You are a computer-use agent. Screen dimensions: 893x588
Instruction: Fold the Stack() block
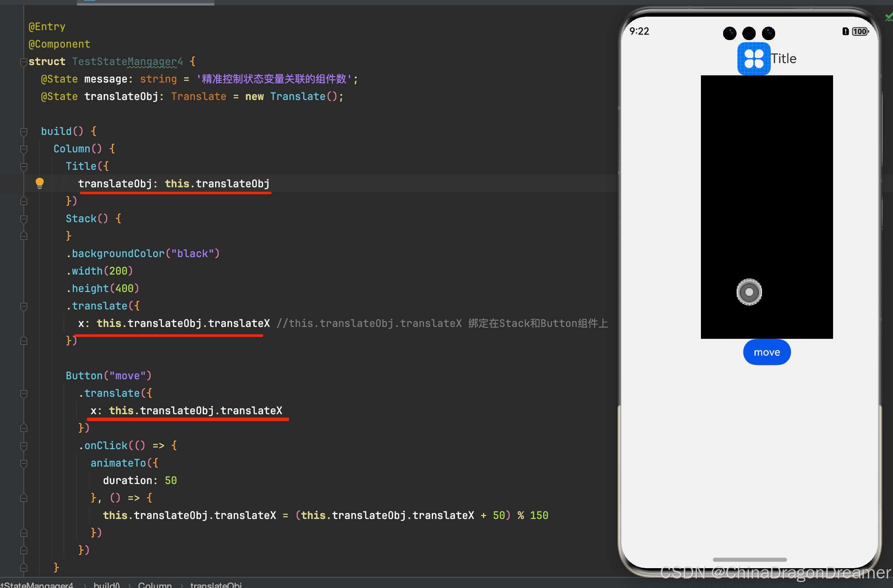pos(23,219)
